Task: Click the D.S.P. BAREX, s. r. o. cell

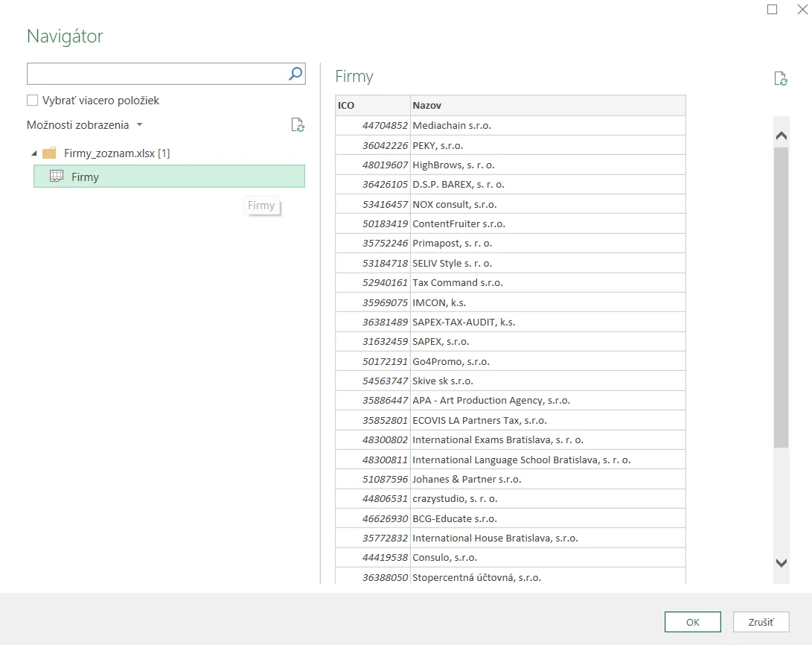Action: pos(548,185)
